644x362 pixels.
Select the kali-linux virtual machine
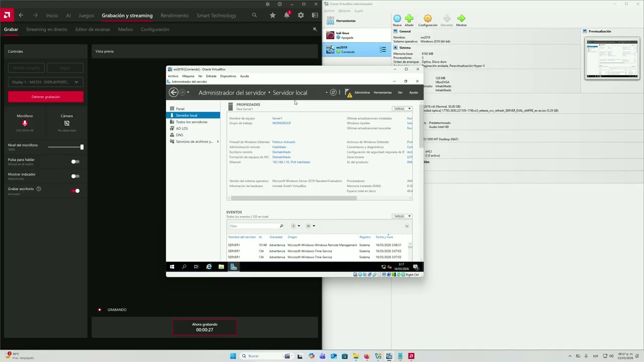tap(357, 35)
